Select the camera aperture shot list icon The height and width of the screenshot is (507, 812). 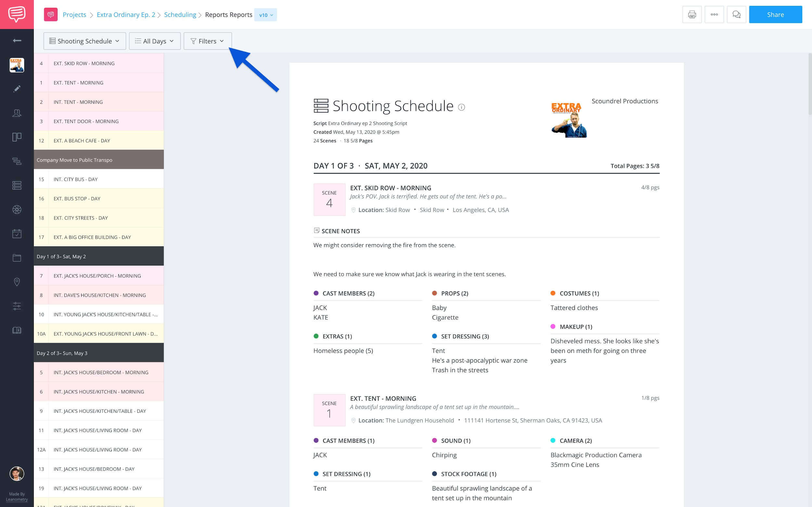pyautogui.click(x=17, y=209)
